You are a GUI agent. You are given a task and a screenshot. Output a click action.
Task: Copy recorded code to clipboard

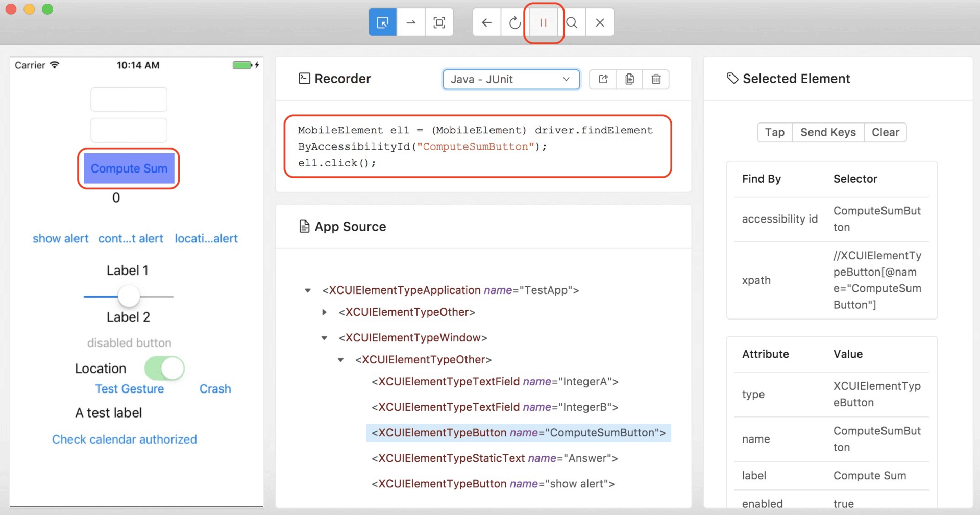630,79
